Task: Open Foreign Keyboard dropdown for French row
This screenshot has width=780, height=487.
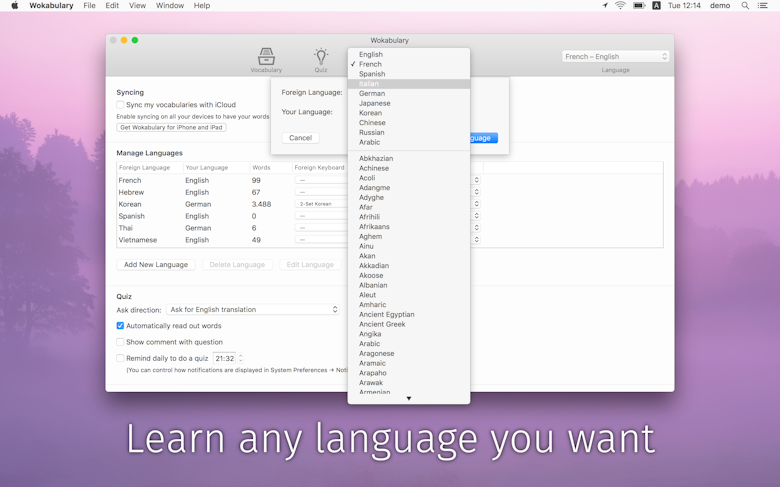Action: 321,180
